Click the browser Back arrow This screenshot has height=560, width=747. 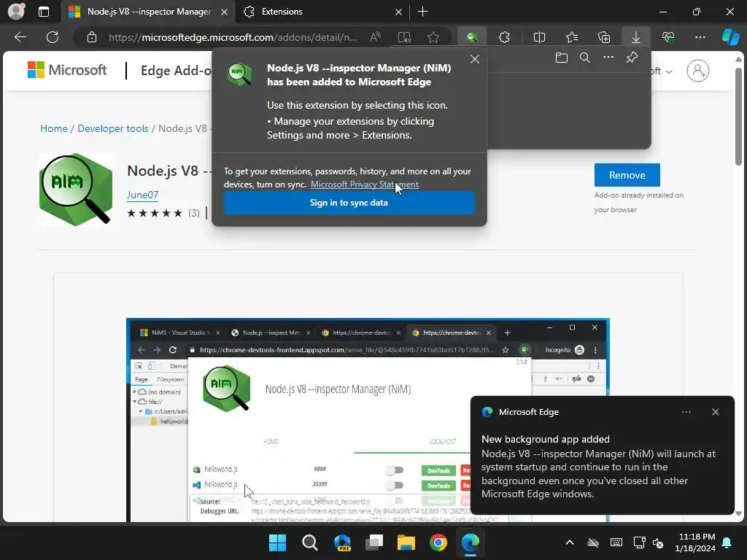[20, 37]
